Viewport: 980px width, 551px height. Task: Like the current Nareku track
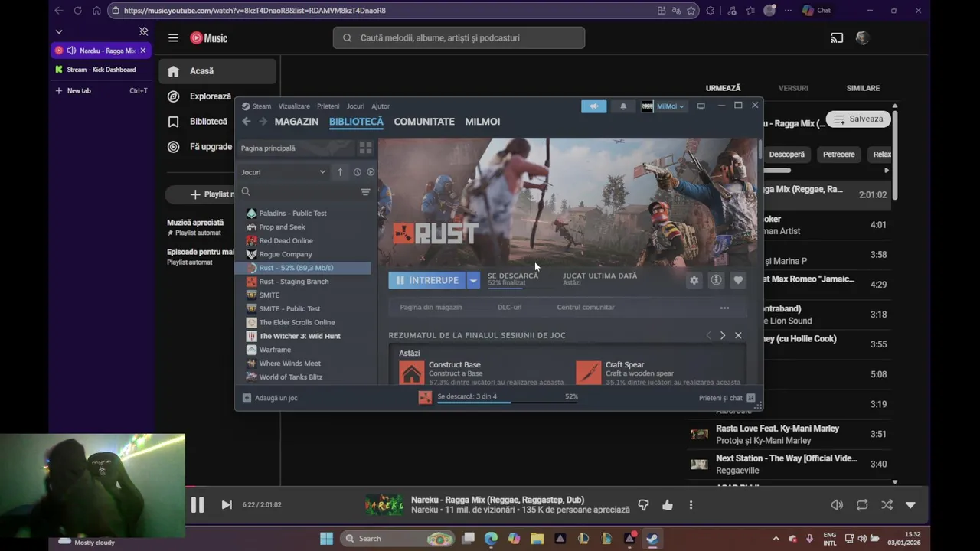point(668,505)
